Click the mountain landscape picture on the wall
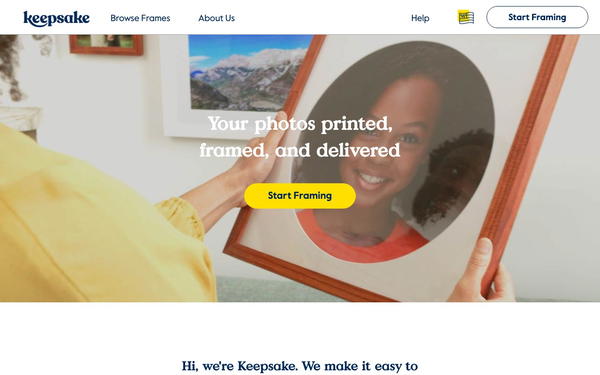 tap(249, 73)
